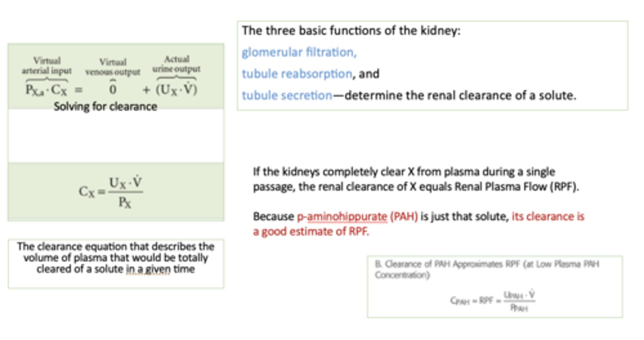
Task: Select the clearance equation description text box
Action: [x=116, y=258]
